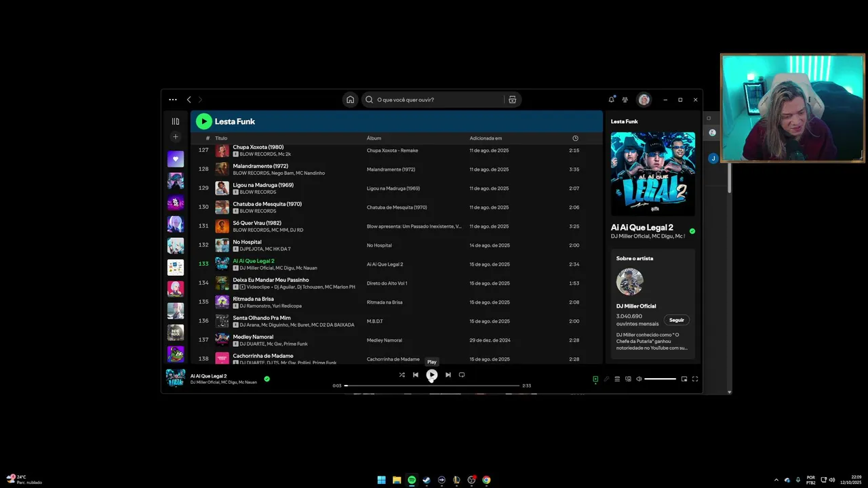
Task: Click the Play button in player bar
Action: coord(432,375)
